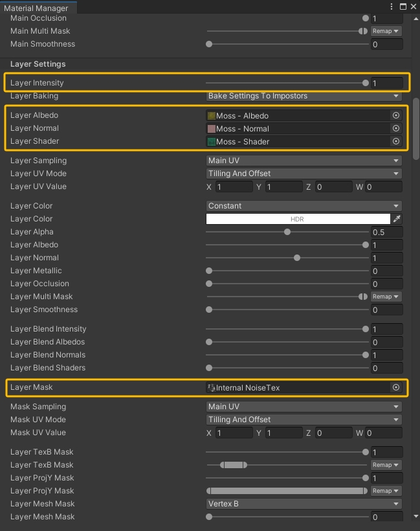Open the Layer Multi Mask Remap dropdown
Screen dimensions: 420x531
point(386,297)
